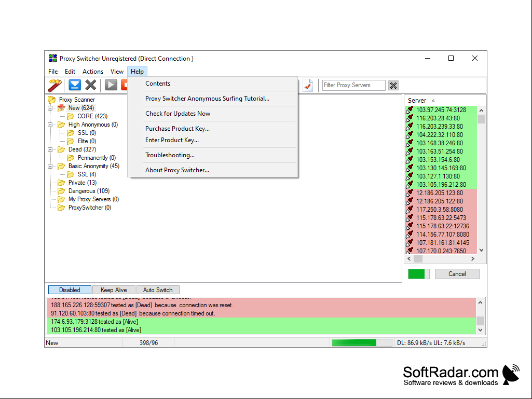This screenshot has width=532, height=399.
Task: Open the Edit menu
Action: click(x=70, y=72)
